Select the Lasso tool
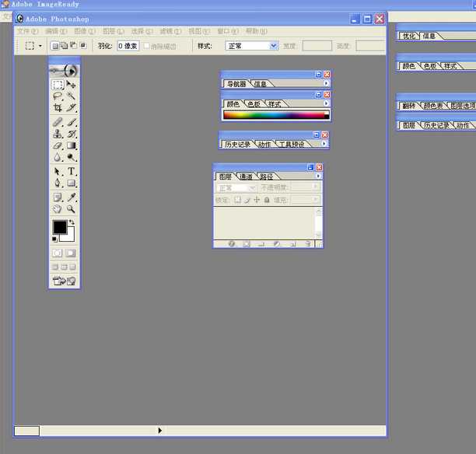Screen dimensions: 476x454 58,96
